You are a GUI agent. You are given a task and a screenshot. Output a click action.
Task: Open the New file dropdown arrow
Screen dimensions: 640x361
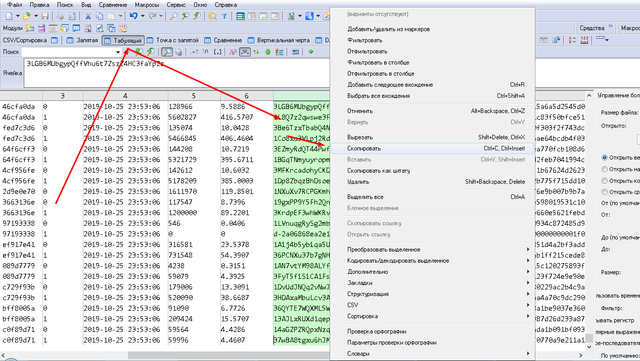[x=18, y=16]
